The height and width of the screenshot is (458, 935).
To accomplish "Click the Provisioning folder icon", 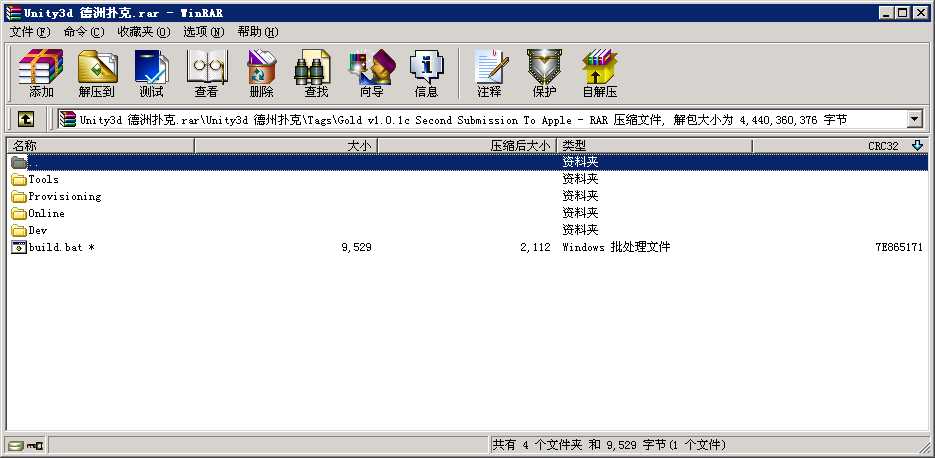I will click(19, 196).
